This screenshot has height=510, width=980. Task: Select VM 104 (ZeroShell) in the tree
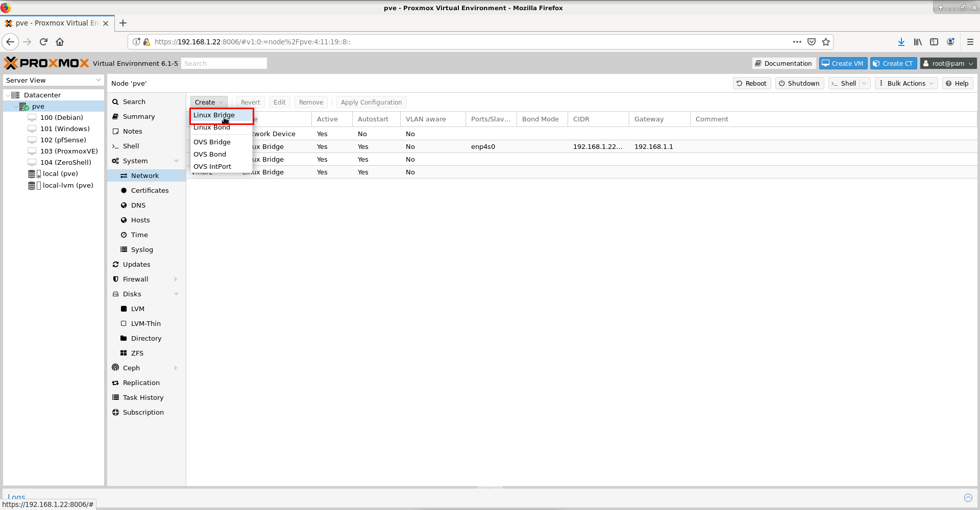pyautogui.click(x=66, y=163)
